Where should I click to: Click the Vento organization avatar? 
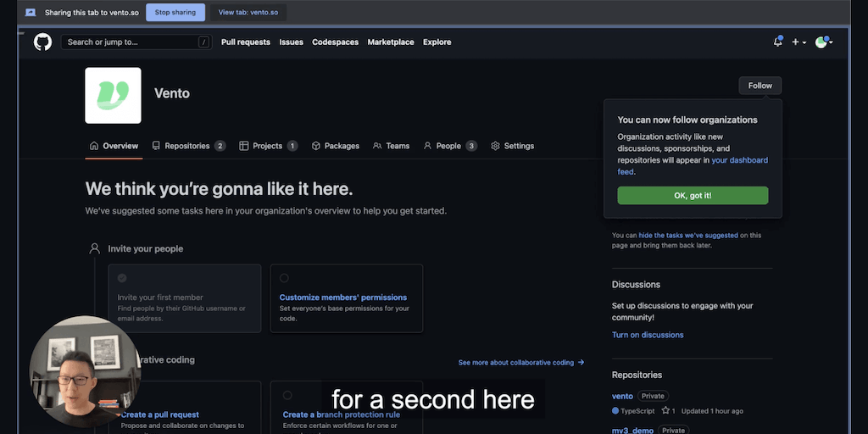click(113, 96)
